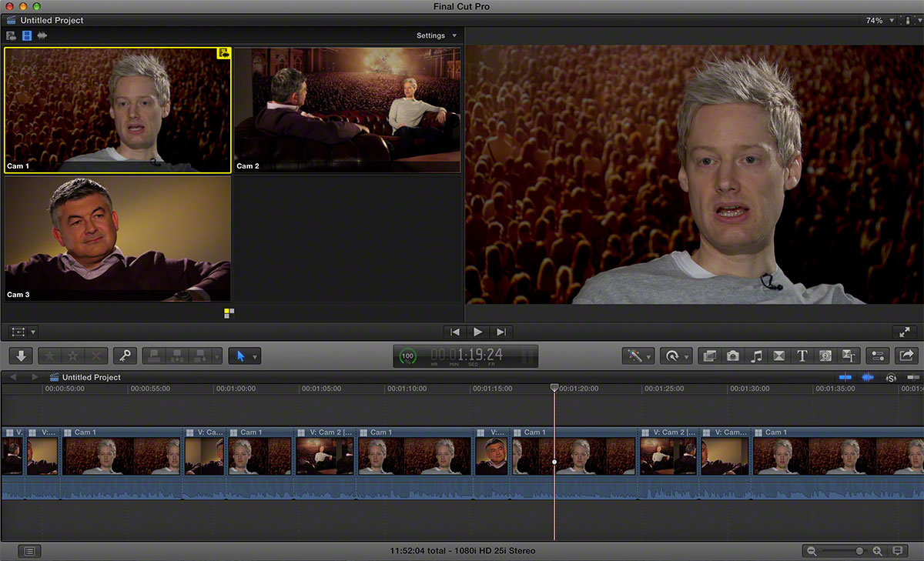The height and width of the screenshot is (561, 924).
Task: Click the playhead marker on timeline ruler
Action: coord(554,388)
